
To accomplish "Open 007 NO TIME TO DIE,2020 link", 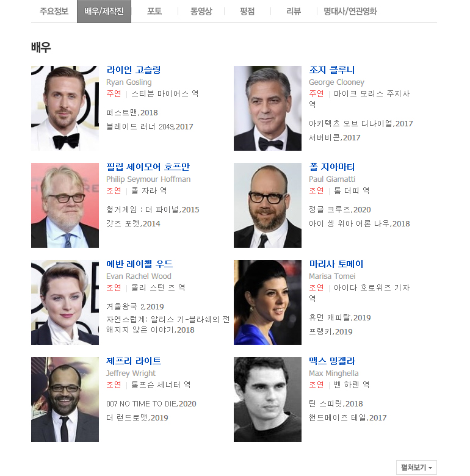I will 151,404.
